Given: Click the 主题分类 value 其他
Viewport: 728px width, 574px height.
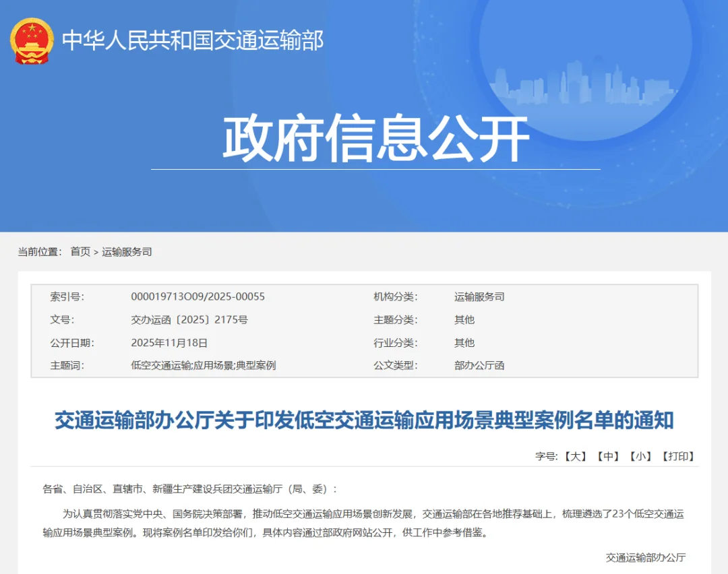Looking at the screenshot, I should pyautogui.click(x=466, y=319).
